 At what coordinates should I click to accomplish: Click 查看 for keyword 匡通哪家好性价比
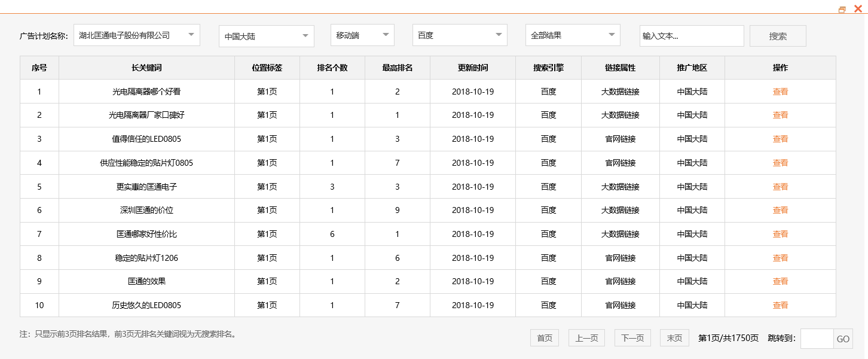(x=780, y=234)
